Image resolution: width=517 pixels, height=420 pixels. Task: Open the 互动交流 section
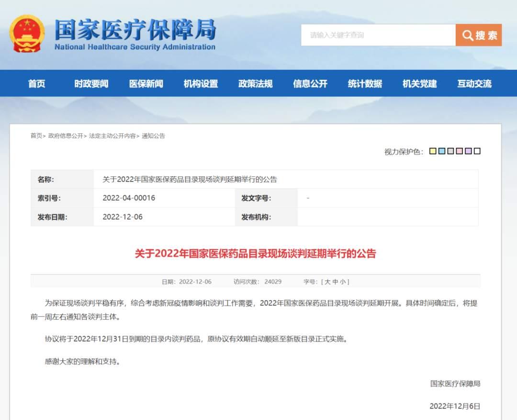[474, 83]
